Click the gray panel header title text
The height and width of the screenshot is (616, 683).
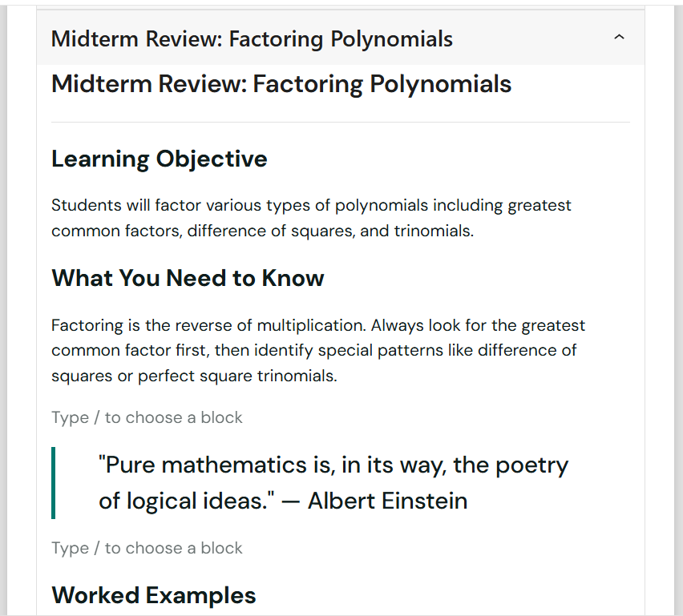click(x=252, y=38)
